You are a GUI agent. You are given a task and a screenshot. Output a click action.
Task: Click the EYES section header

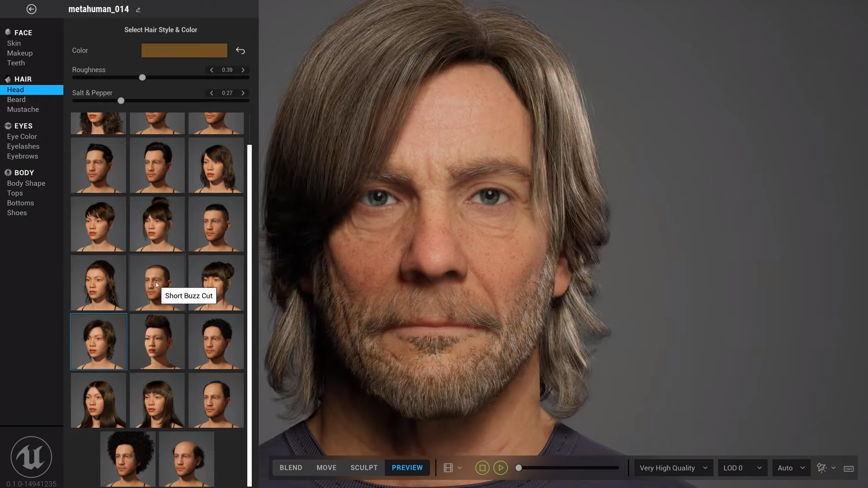[23, 126]
